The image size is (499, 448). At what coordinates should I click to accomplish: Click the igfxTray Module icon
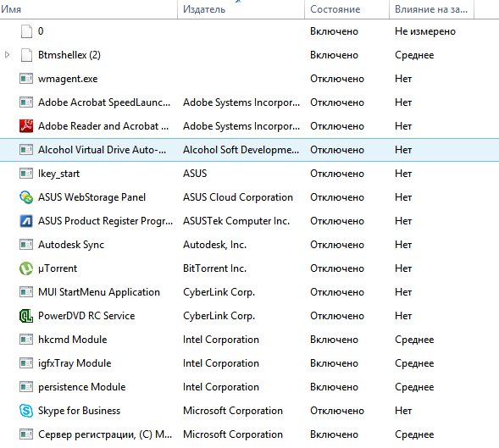click(x=26, y=363)
